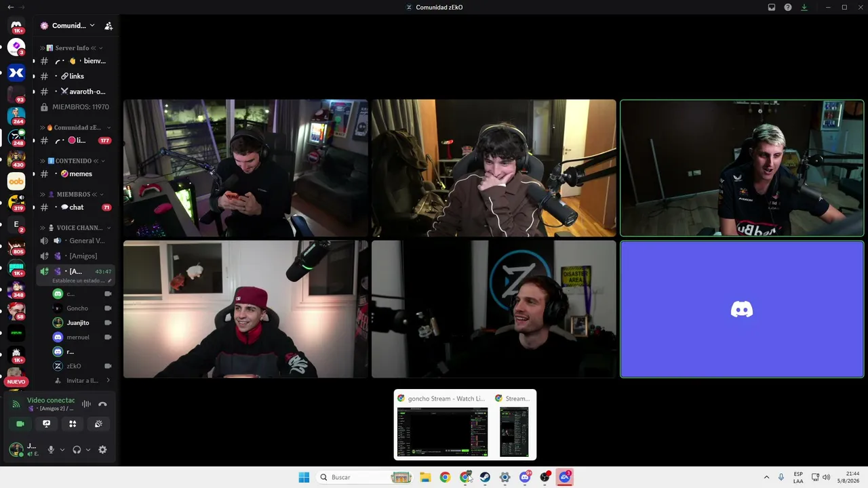This screenshot has width=868, height=488.
Task: Select user zEkO in voice list
Action: [81, 366]
